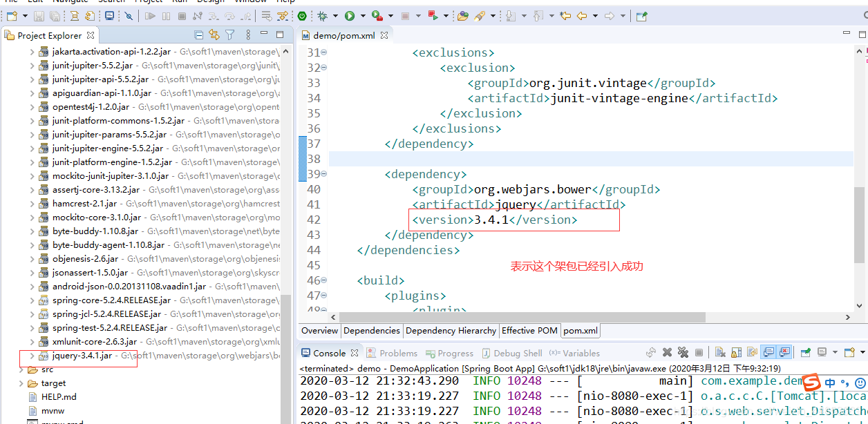Select the Console view tab
The width and height of the screenshot is (868, 424).
coord(330,353)
